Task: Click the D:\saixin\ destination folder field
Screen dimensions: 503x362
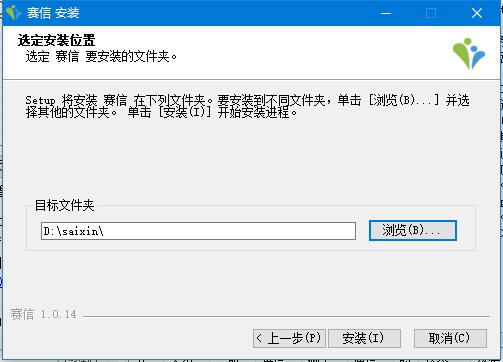Action: pyautogui.click(x=198, y=231)
